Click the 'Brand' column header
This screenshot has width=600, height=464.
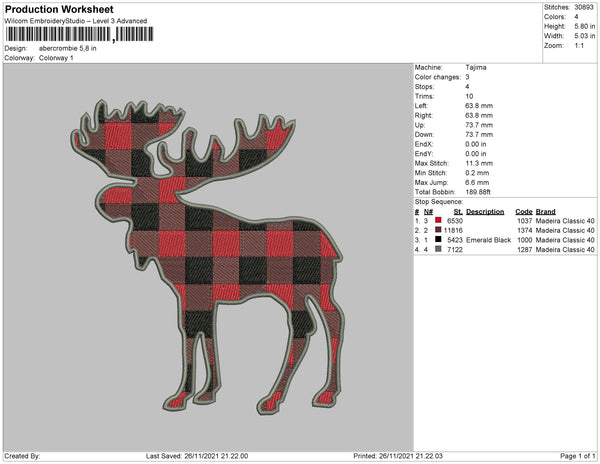pyautogui.click(x=546, y=212)
